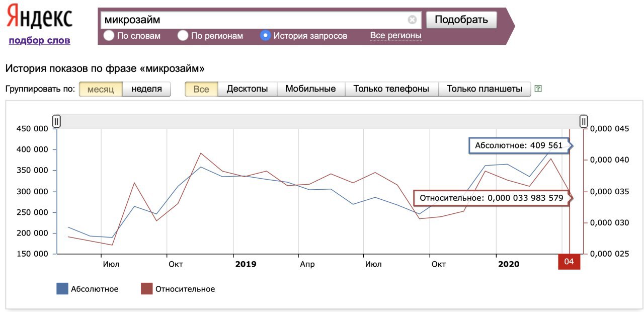The image size is (644, 312).
Task: Click the 2019 axis label
Action: pos(246,264)
